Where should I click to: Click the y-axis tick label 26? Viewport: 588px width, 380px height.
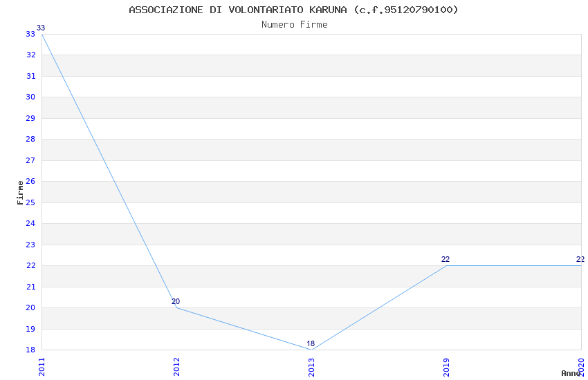point(30,181)
